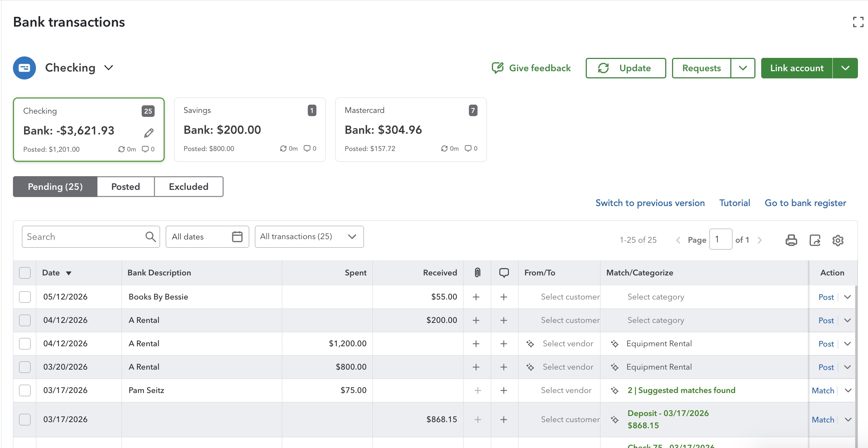Open the Link account dropdown arrow

845,68
